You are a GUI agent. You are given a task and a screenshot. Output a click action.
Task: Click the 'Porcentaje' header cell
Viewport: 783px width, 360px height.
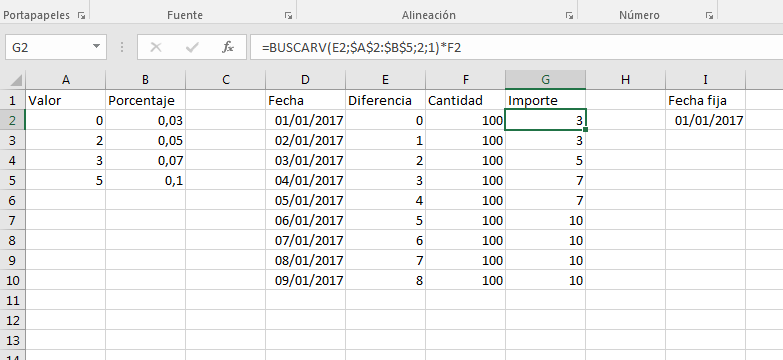(145, 100)
